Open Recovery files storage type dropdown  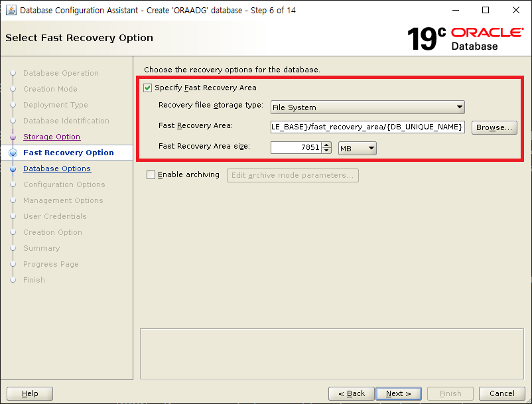coord(367,107)
